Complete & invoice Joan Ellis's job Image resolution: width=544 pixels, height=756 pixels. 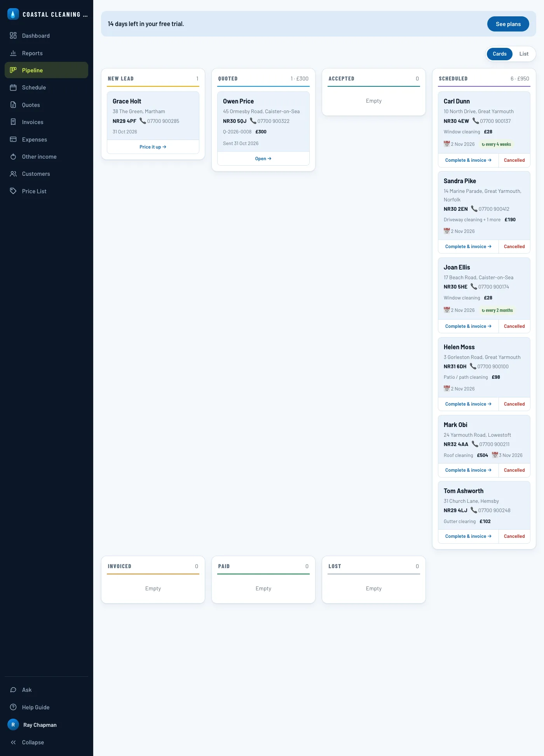click(x=468, y=326)
